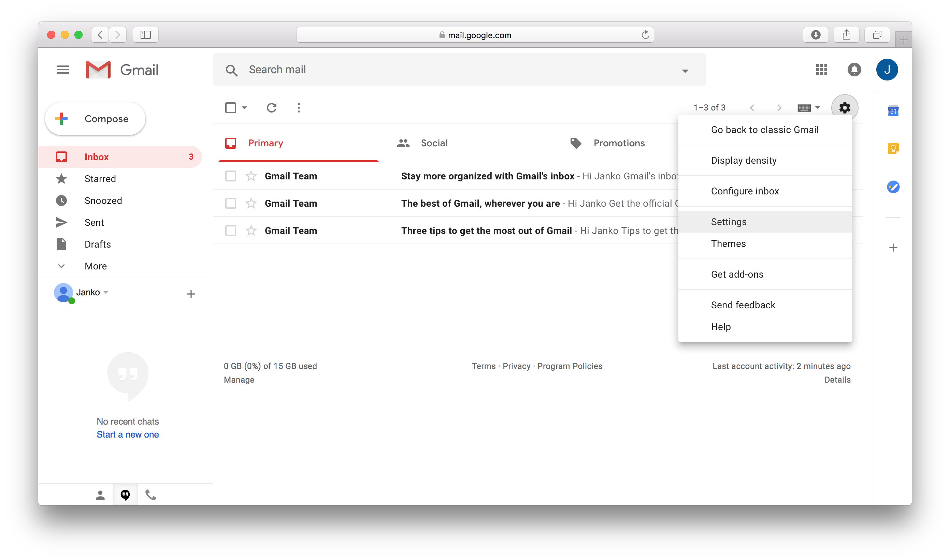Open Google Tasks side panel icon
Screen dimensions: 950x560
pyautogui.click(x=893, y=187)
